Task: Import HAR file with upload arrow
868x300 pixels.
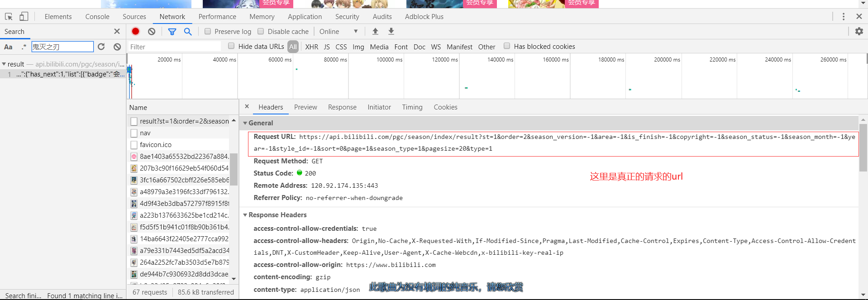Action: click(x=375, y=31)
